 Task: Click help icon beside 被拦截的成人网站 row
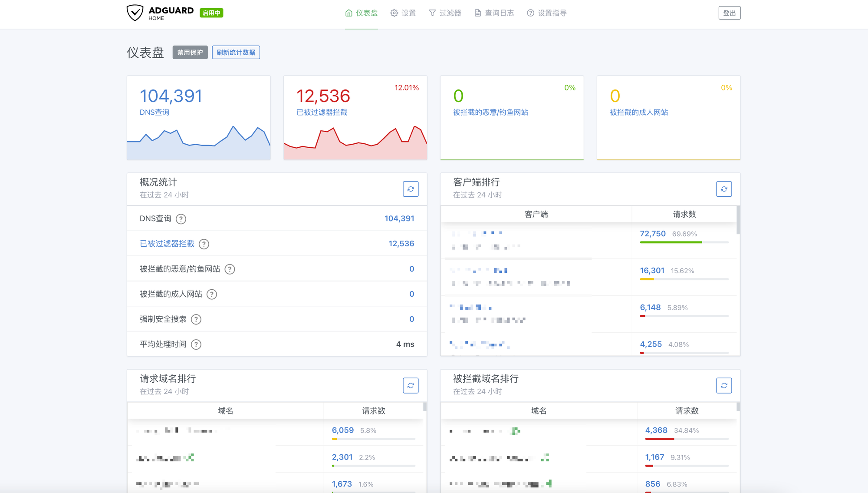[212, 294]
